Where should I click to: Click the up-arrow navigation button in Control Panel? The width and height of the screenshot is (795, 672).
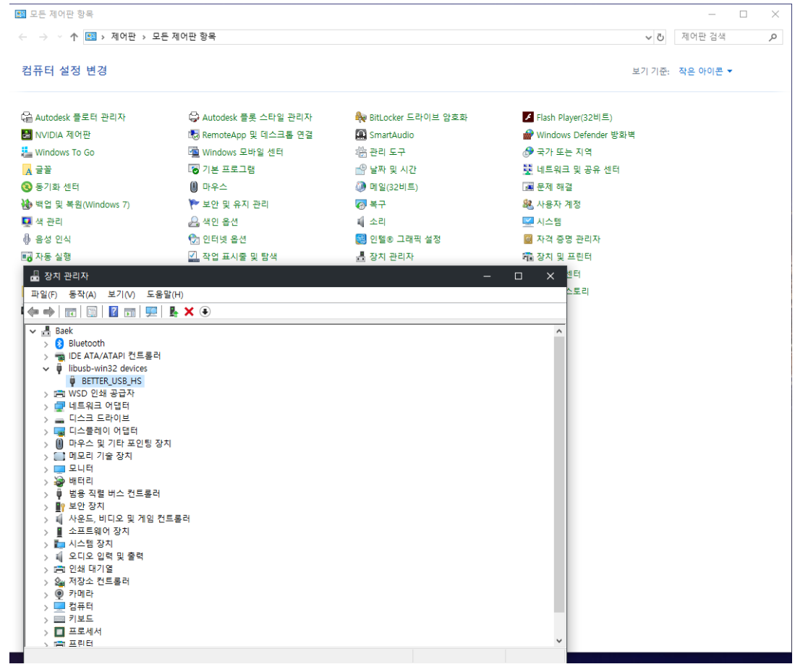(x=74, y=37)
